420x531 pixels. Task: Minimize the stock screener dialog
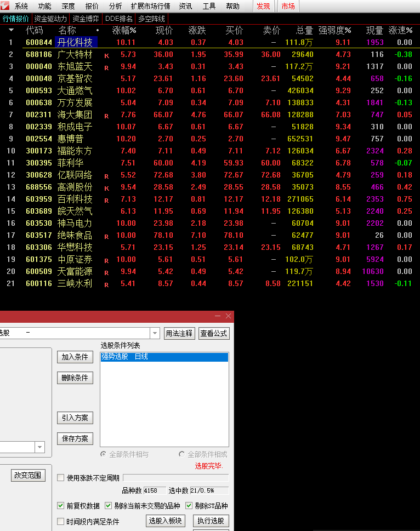coord(218,316)
